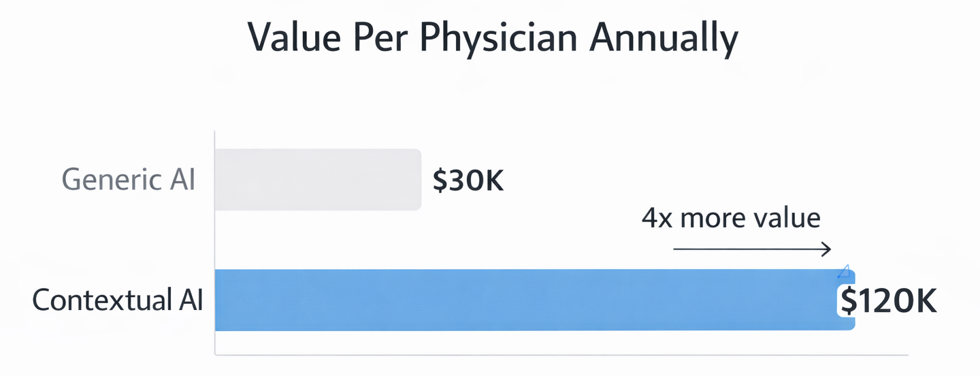Click the "Contextual AI" axis label

tap(118, 300)
